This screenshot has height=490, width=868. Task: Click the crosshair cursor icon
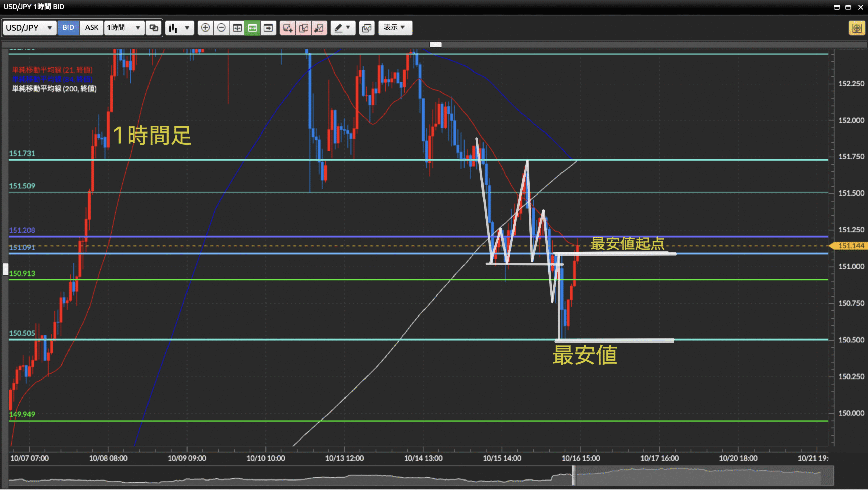[x=237, y=28]
